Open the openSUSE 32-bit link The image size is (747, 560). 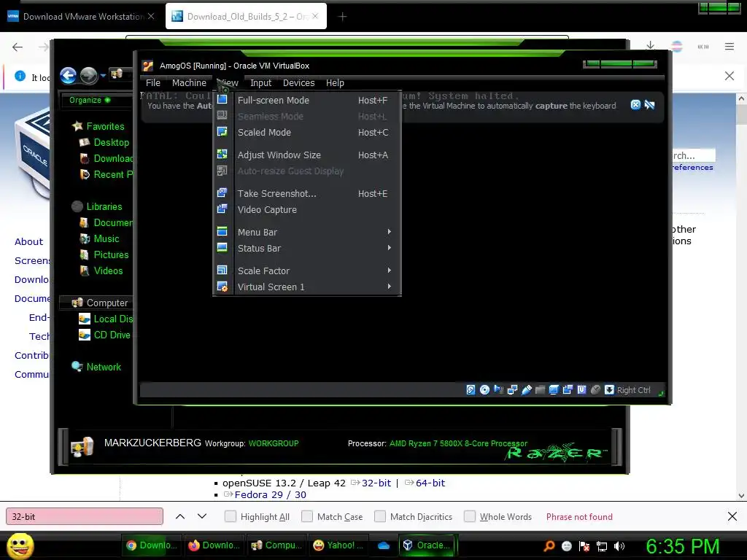(376, 483)
